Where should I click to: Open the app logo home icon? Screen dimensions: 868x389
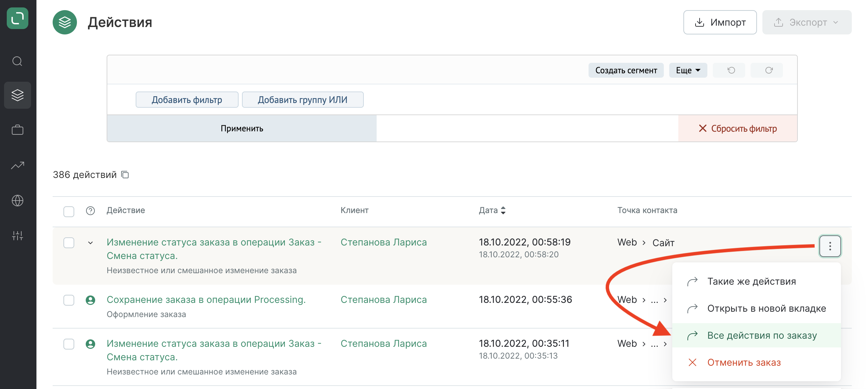[x=18, y=18]
